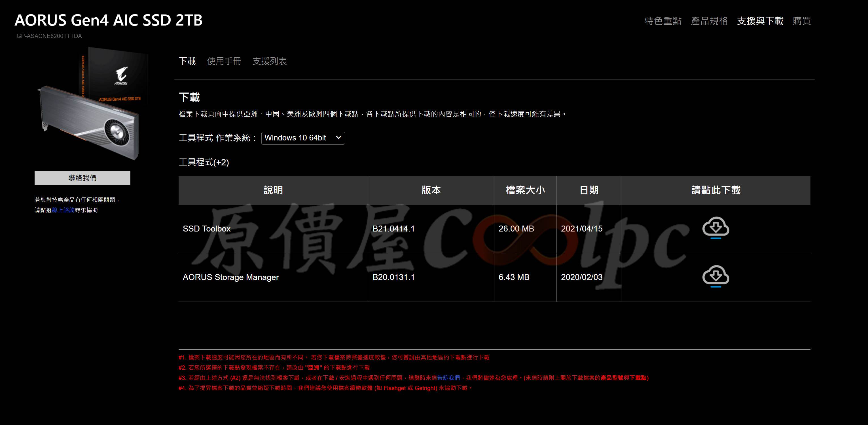
Task: Click the 請點此下載 column header
Action: click(716, 190)
